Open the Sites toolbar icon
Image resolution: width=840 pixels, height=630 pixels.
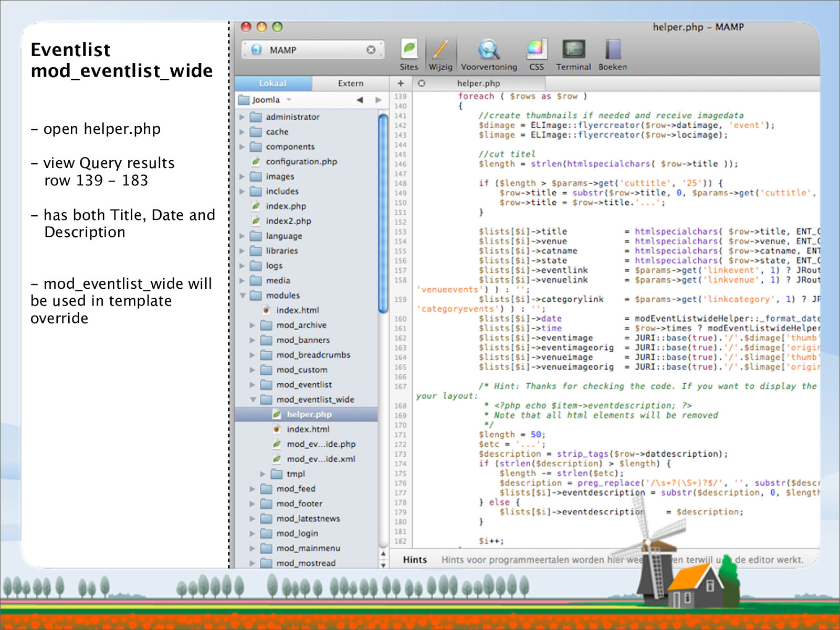pyautogui.click(x=408, y=54)
